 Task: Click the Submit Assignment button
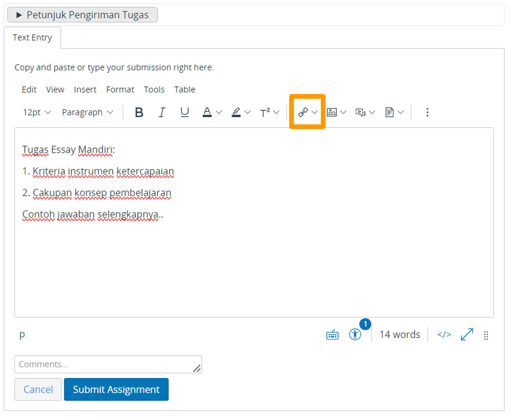click(116, 389)
